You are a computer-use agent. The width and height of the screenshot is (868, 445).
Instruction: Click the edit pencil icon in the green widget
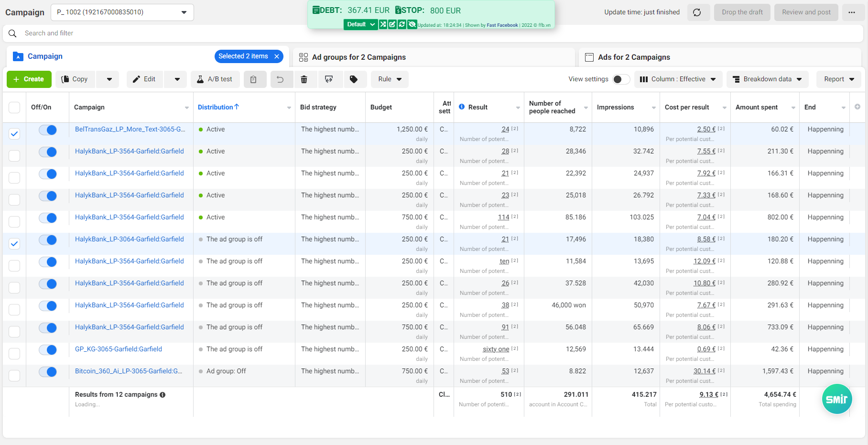coord(392,24)
